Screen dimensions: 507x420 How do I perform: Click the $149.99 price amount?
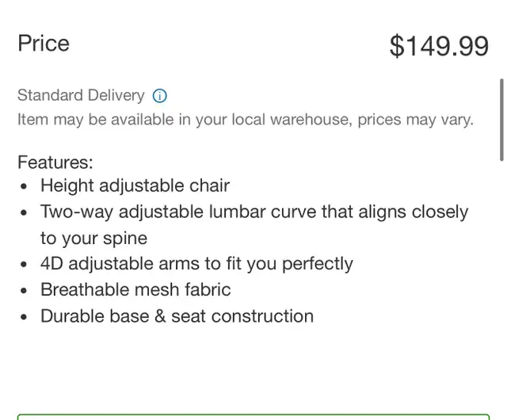coord(439,46)
